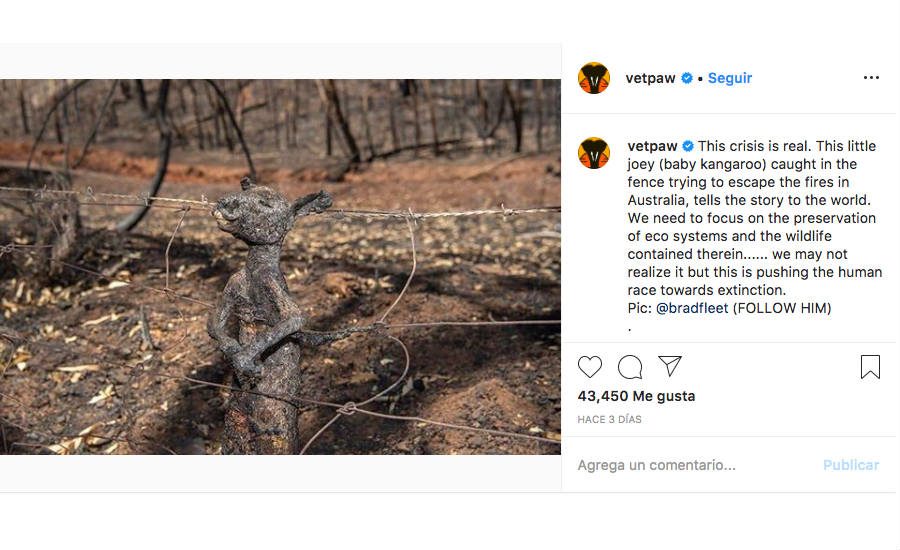
Task: Click the 'Hace 3 días' timestamp
Action: 609,420
